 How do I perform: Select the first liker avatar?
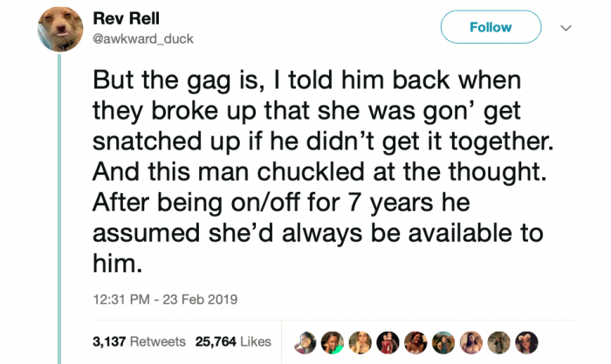pyautogui.click(x=305, y=342)
